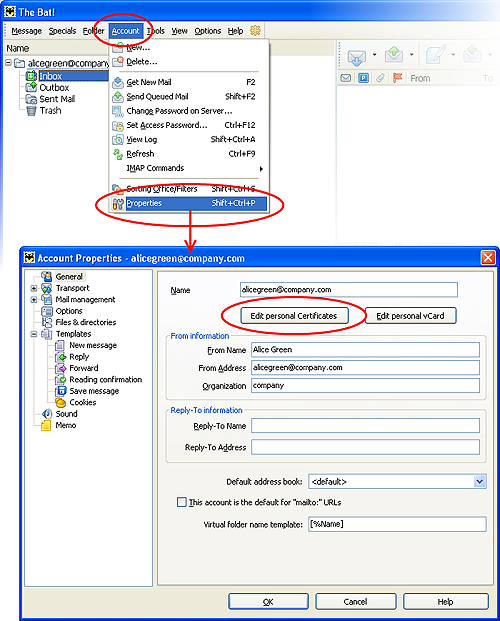Open the Options menu in menu bar
Screen dimensions: 500x621
click(x=208, y=31)
